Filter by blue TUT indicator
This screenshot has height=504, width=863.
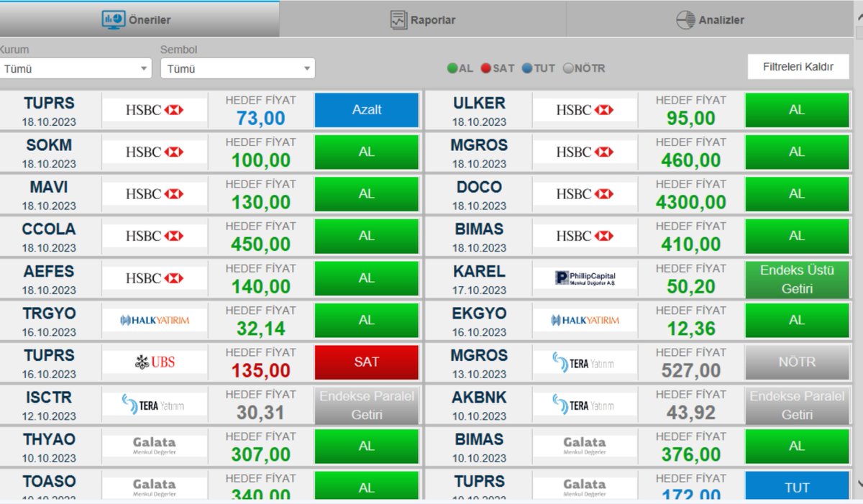pos(539,68)
